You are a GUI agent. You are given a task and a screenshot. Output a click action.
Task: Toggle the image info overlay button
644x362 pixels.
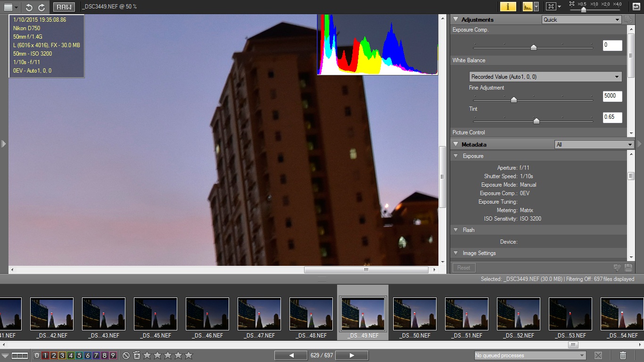point(508,7)
